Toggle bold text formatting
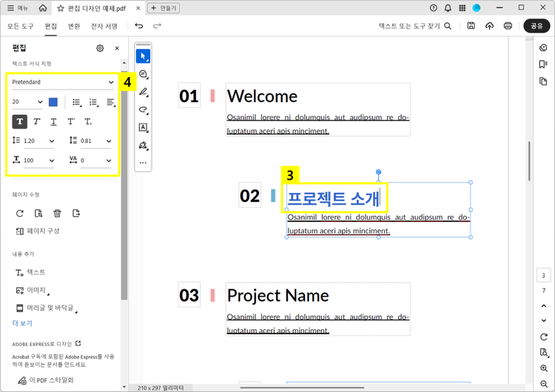This screenshot has height=392, width=555. [20, 122]
